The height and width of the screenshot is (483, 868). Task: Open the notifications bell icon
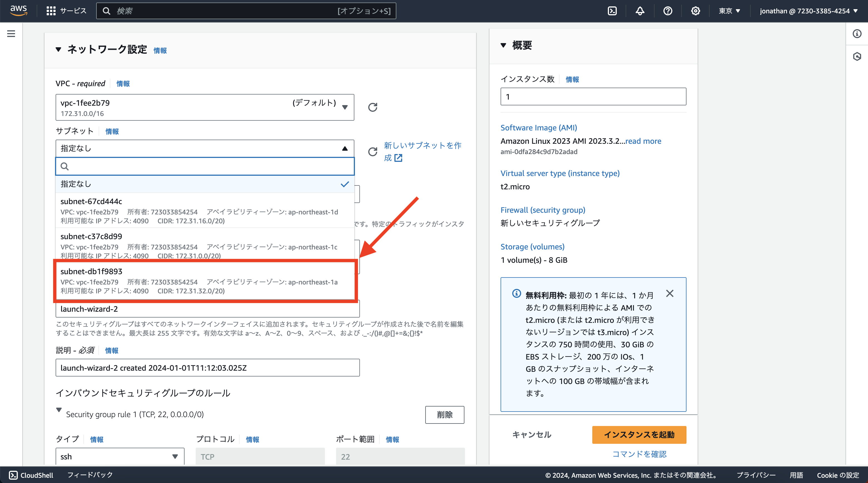click(x=640, y=11)
